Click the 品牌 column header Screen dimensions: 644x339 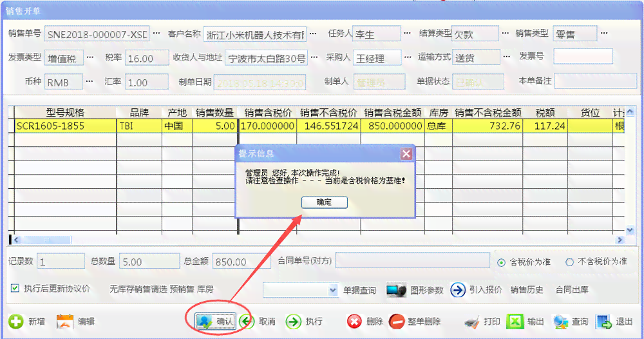[x=139, y=112]
